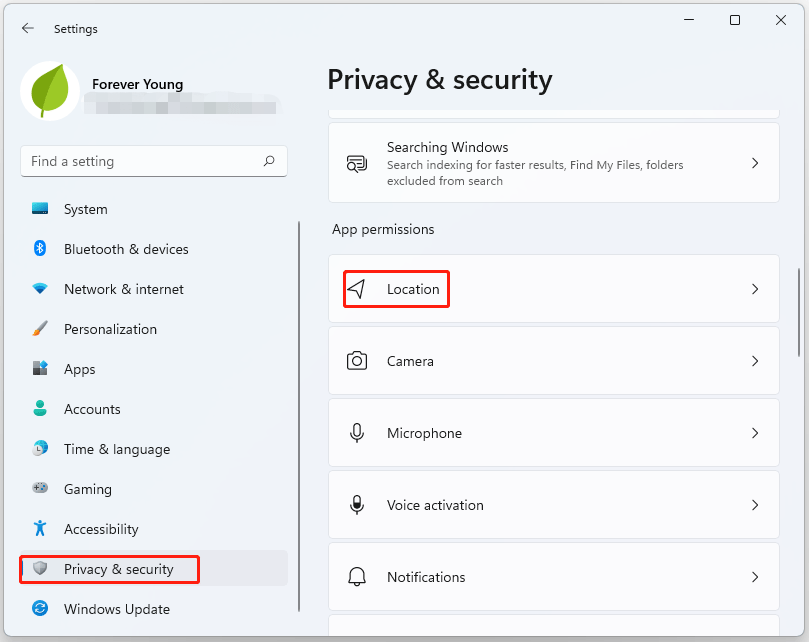809x642 pixels.
Task: Open Accounts settings
Action: point(154,409)
